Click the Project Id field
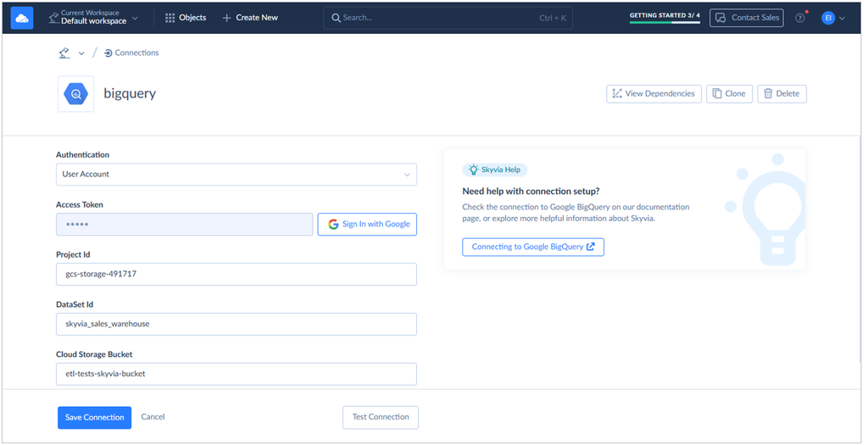The image size is (868, 445). point(236,274)
